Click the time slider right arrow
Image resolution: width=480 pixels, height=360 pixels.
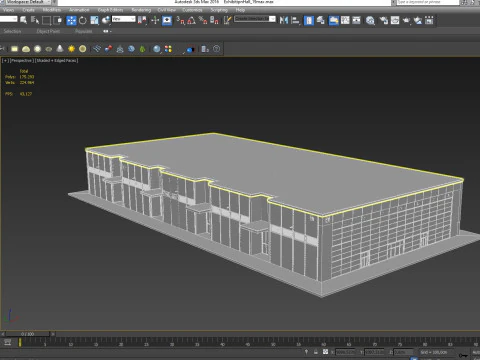click(53, 334)
